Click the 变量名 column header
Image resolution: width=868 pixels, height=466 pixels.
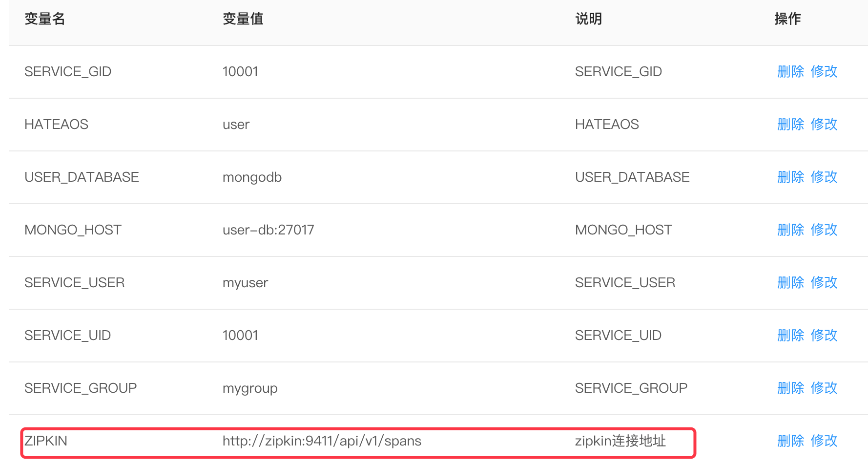tap(45, 19)
